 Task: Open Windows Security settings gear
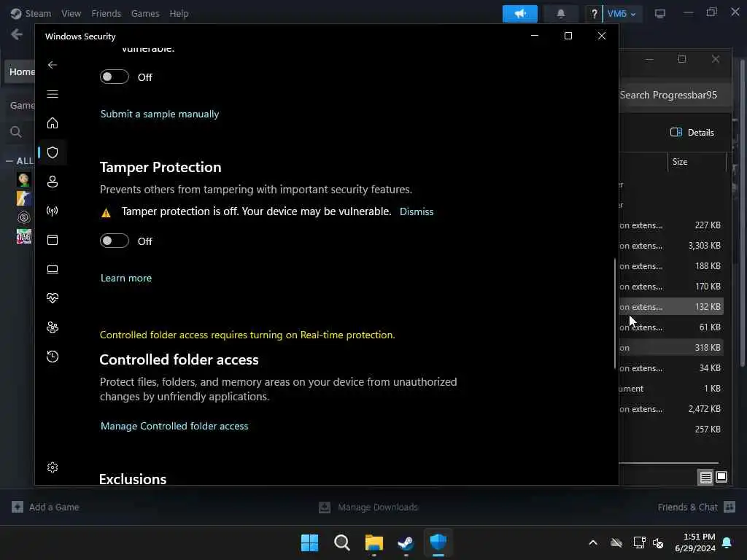tap(53, 467)
